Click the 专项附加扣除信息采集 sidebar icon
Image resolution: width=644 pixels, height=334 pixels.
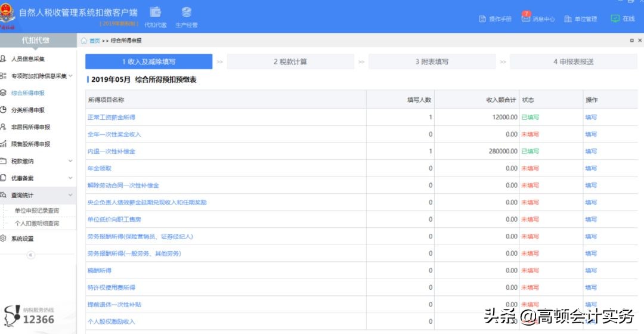[4, 76]
